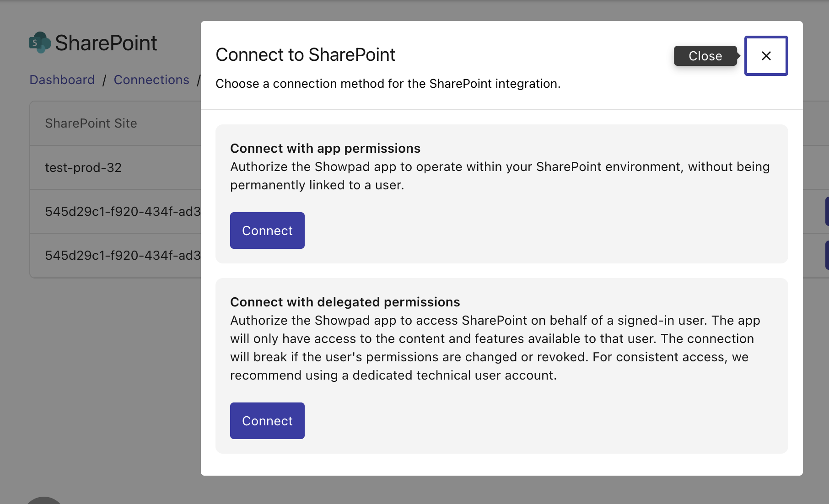Click the Connect with delegated permissions heading
The height and width of the screenshot is (504, 829).
[x=345, y=302]
